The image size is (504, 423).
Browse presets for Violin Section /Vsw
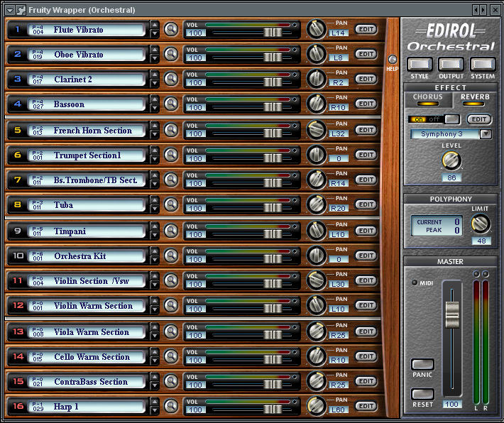tap(171, 280)
